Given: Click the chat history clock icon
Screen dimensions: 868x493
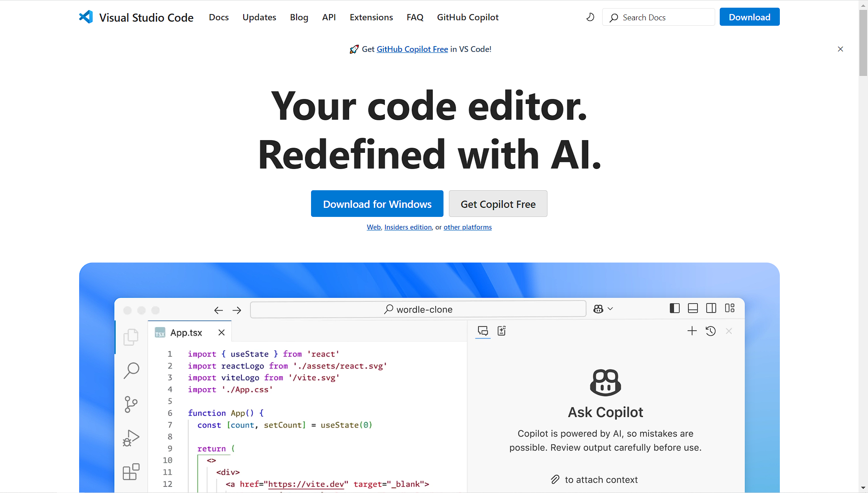Looking at the screenshot, I should pos(711,331).
